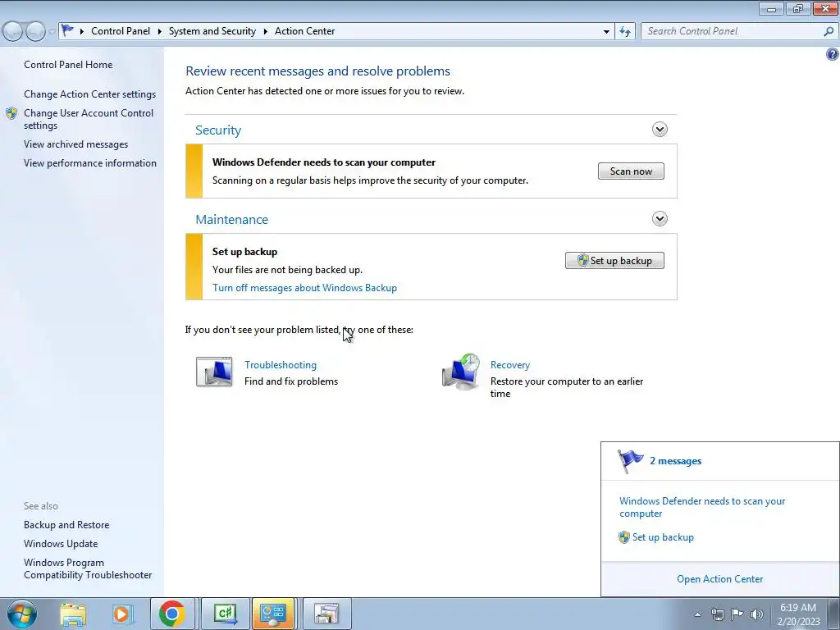Image resolution: width=840 pixels, height=630 pixels.
Task: Switch to the C# application on the taskbar
Action: coord(225,614)
